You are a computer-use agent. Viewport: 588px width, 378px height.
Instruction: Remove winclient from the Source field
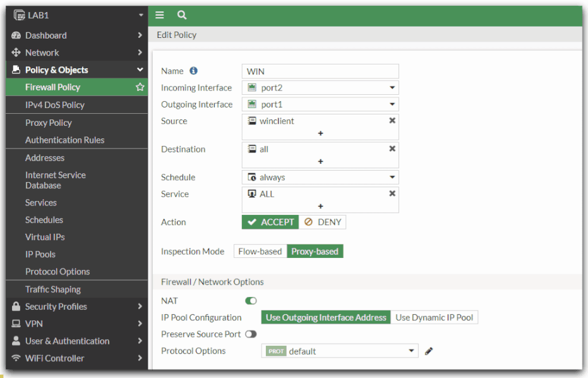pos(392,121)
